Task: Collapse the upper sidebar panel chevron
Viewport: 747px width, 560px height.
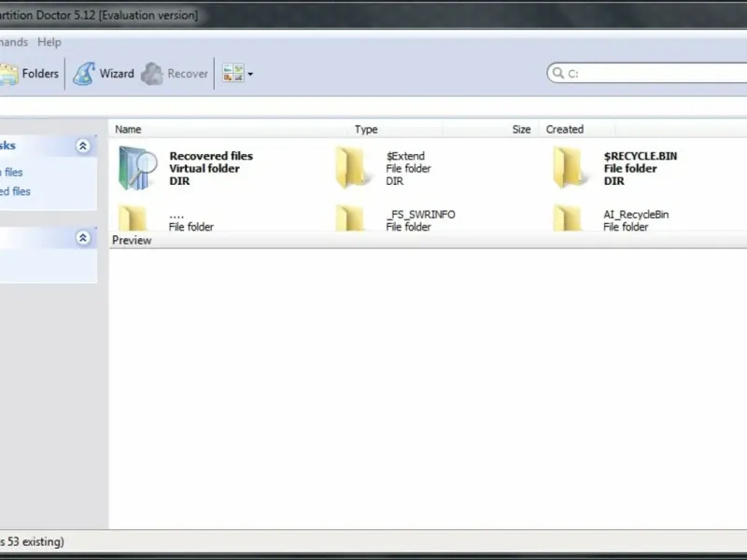Action: tap(83, 146)
